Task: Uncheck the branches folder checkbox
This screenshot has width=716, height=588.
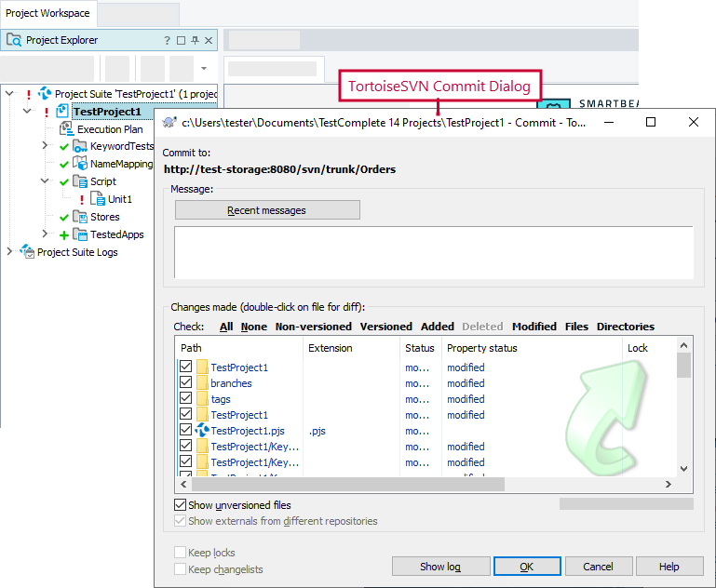Action: point(185,383)
